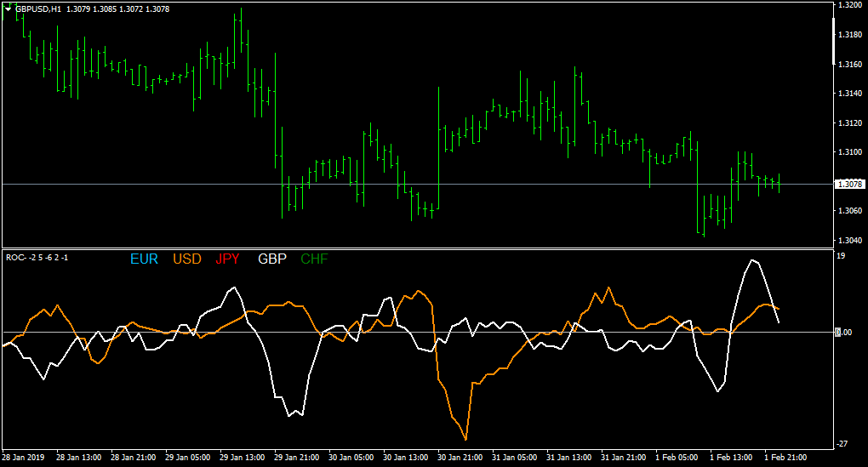This screenshot has width=868, height=467.
Task: Click the current price tag 1.3078
Action: [850, 185]
